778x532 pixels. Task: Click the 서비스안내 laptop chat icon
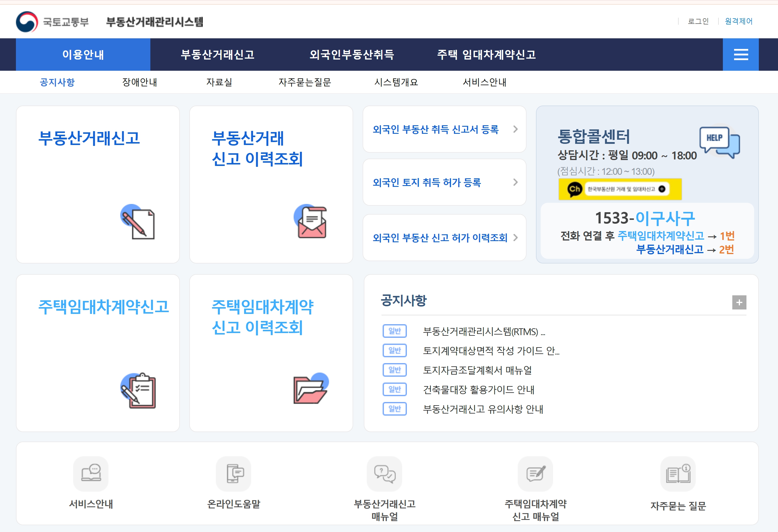(91, 473)
